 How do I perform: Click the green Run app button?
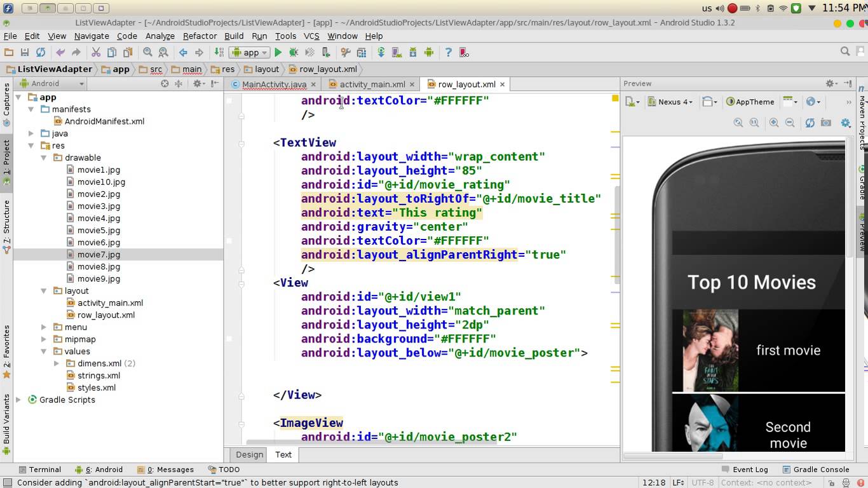[278, 53]
